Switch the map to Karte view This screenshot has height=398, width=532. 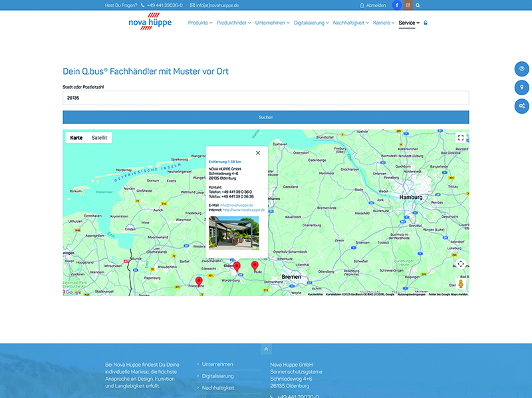[x=76, y=138]
